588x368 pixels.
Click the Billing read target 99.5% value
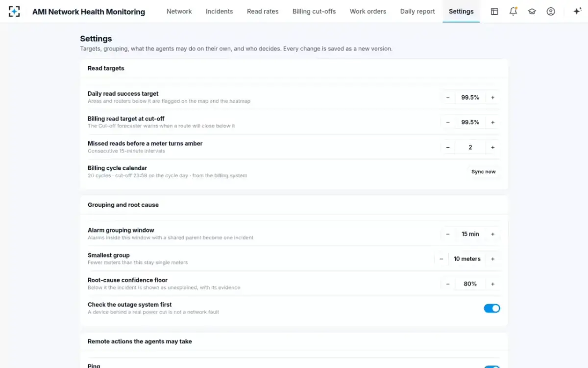tap(470, 122)
